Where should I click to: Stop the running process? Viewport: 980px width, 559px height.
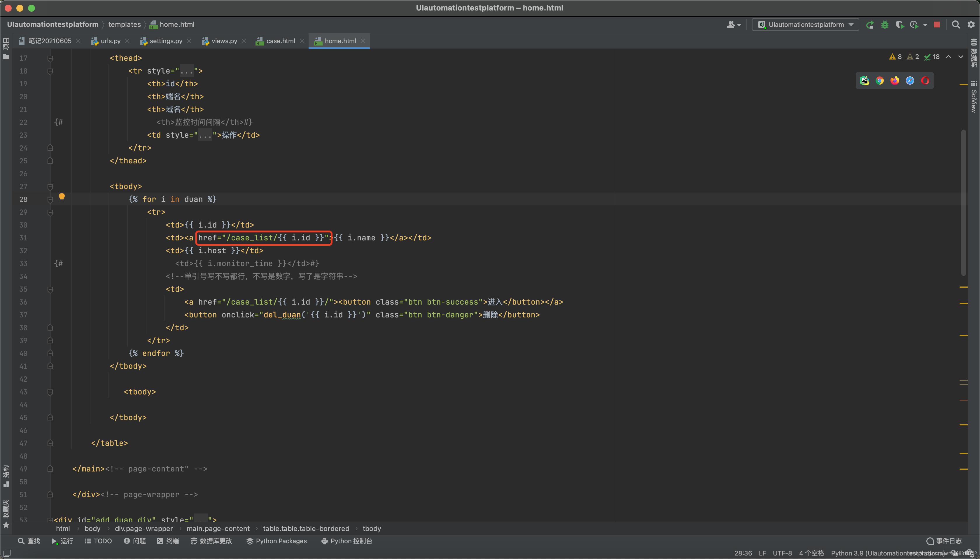coord(937,25)
